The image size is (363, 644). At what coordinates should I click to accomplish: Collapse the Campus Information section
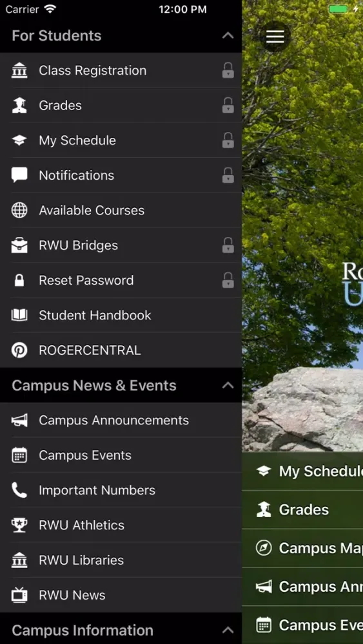click(228, 630)
